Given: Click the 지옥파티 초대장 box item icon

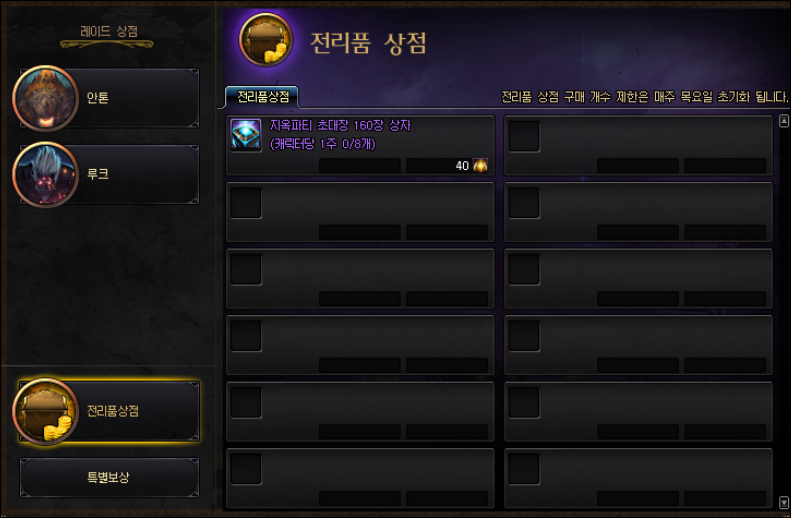Looking at the screenshot, I should point(246,135).
